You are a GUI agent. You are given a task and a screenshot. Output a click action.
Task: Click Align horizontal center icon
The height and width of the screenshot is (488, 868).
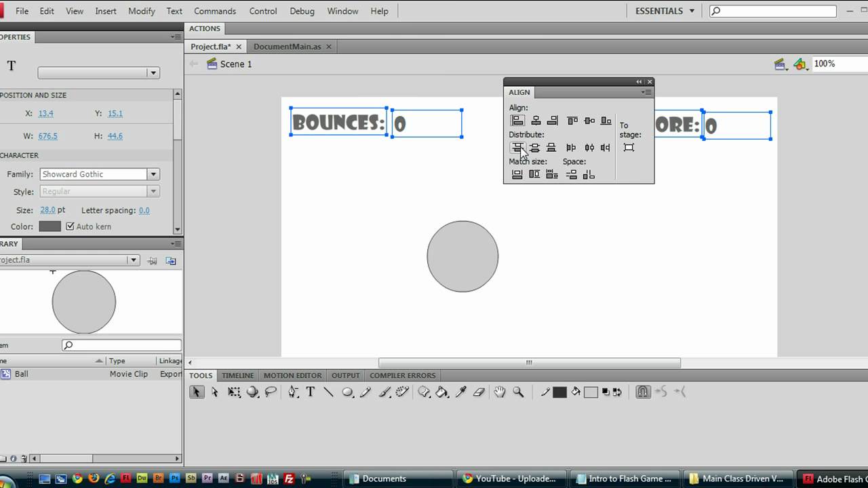click(536, 121)
